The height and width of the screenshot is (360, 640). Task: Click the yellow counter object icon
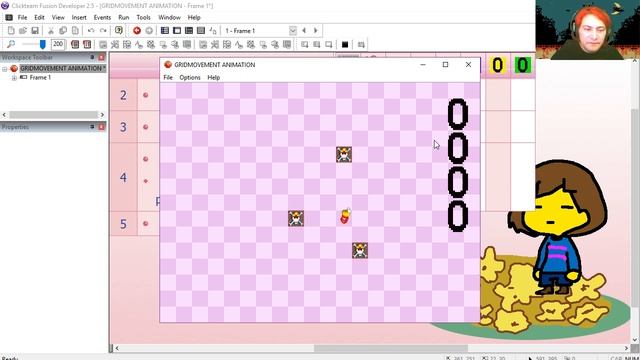(497, 65)
